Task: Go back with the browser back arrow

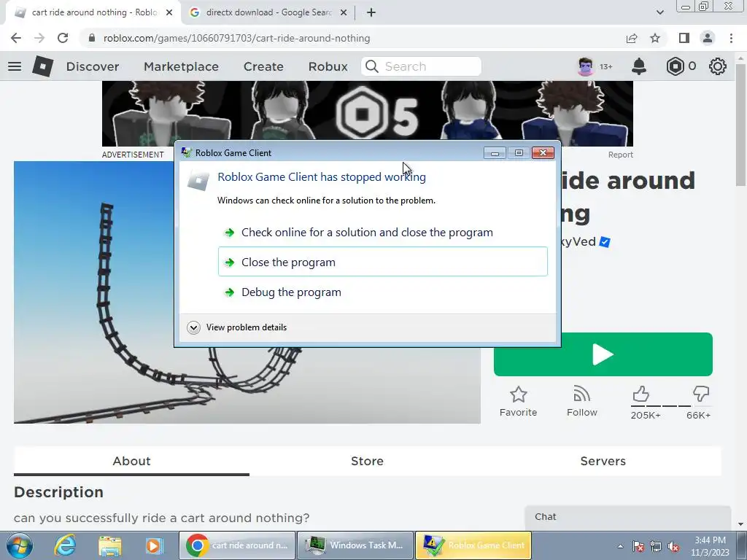Action: pyautogui.click(x=16, y=38)
